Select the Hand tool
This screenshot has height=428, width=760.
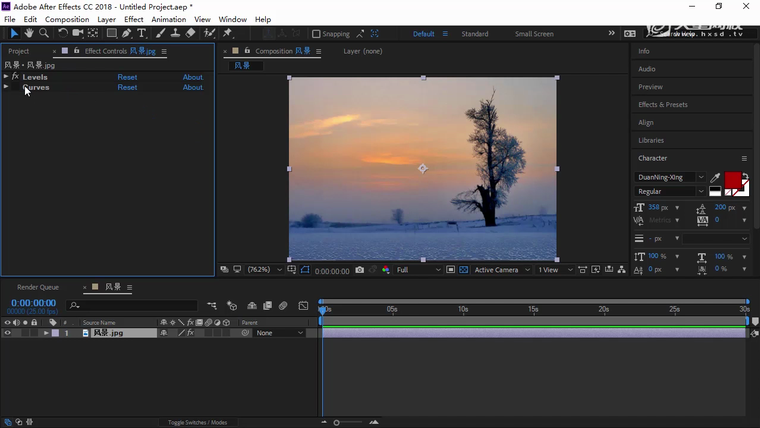point(29,33)
